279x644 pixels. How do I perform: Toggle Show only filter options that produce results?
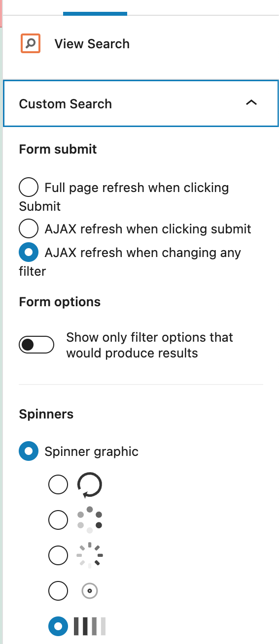click(36, 345)
